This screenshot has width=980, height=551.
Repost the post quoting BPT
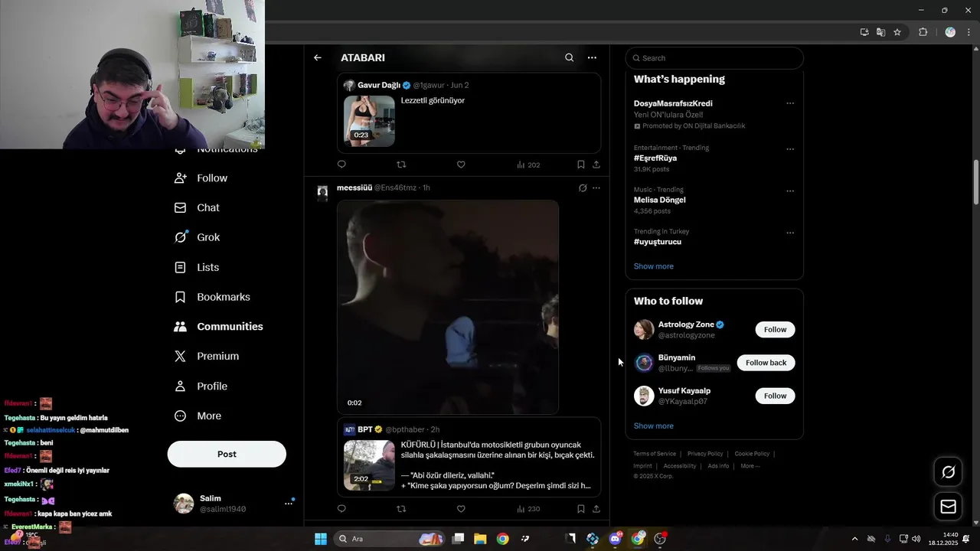point(401,509)
